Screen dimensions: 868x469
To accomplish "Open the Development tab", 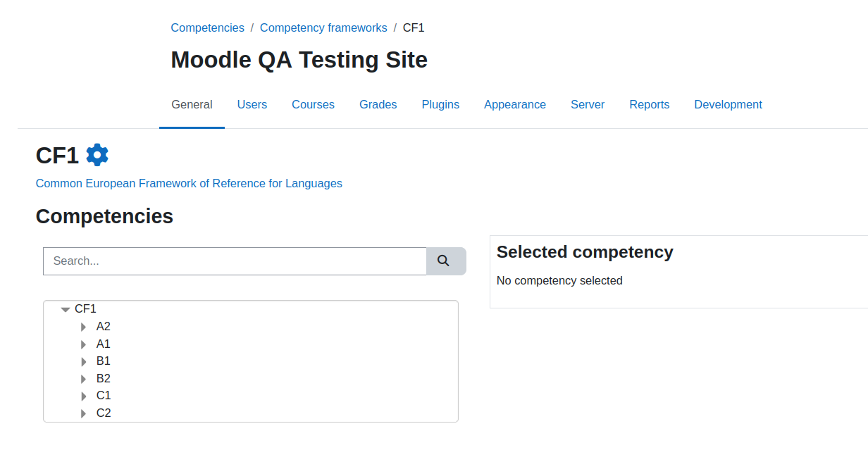I will pyautogui.click(x=728, y=104).
